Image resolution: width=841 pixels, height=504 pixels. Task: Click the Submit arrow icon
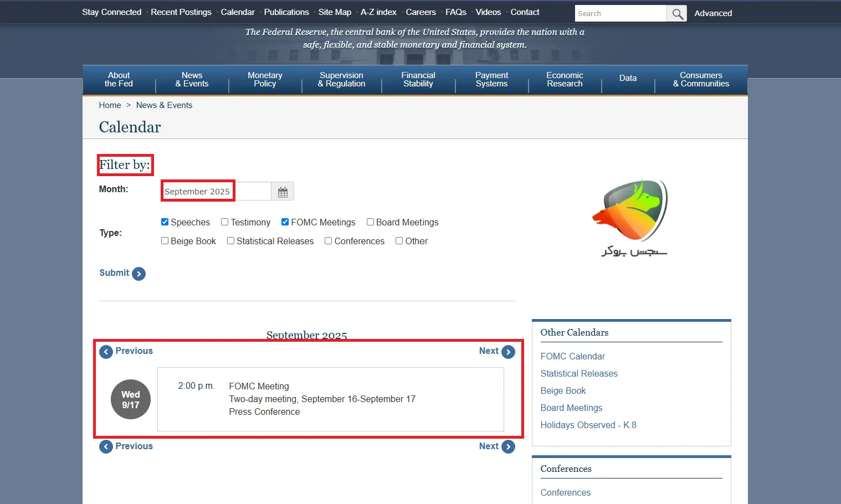click(x=139, y=274)
